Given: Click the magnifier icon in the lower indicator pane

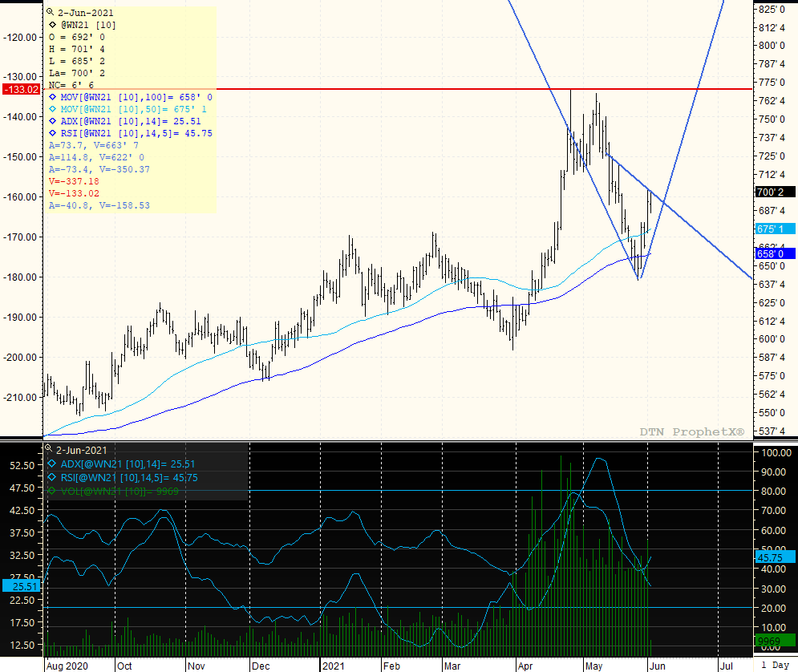Looking at the screenshot, I should coord(50,450).
